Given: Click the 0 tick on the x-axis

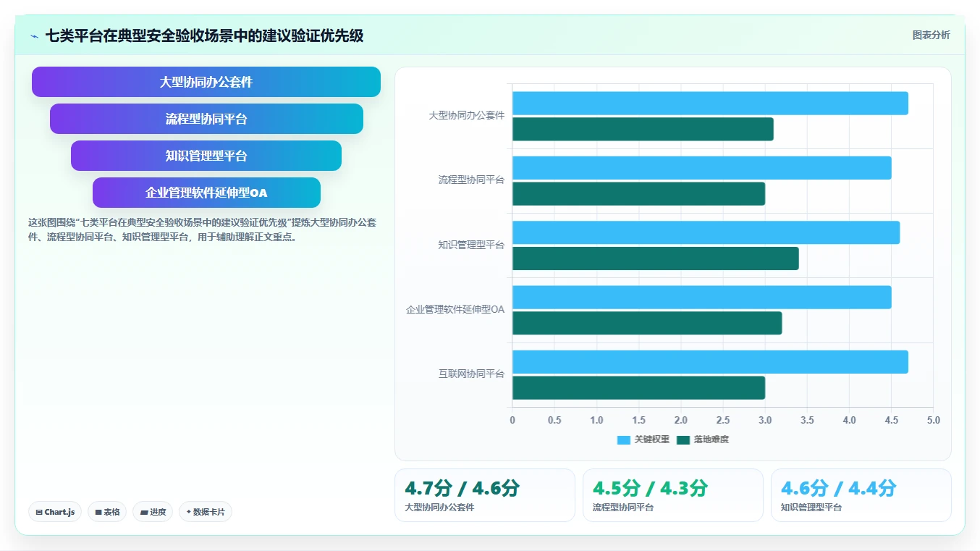Looking at the screenshot, I should point(512,420).
